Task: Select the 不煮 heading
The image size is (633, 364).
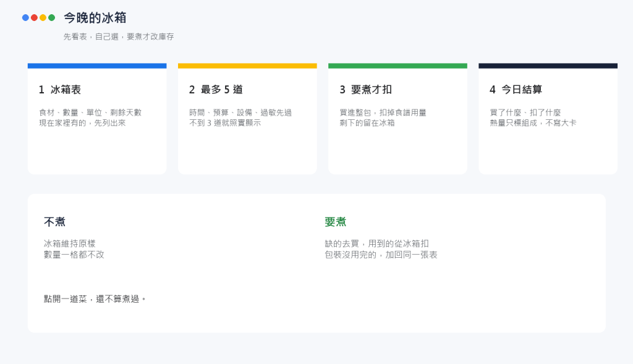Action: pyautogui.click(x=54, y=222)
